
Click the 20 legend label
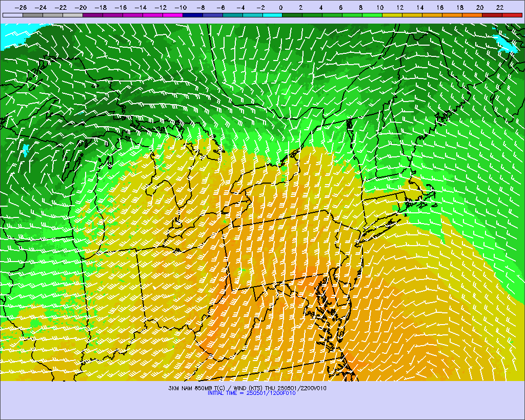(x=480, y=7)
